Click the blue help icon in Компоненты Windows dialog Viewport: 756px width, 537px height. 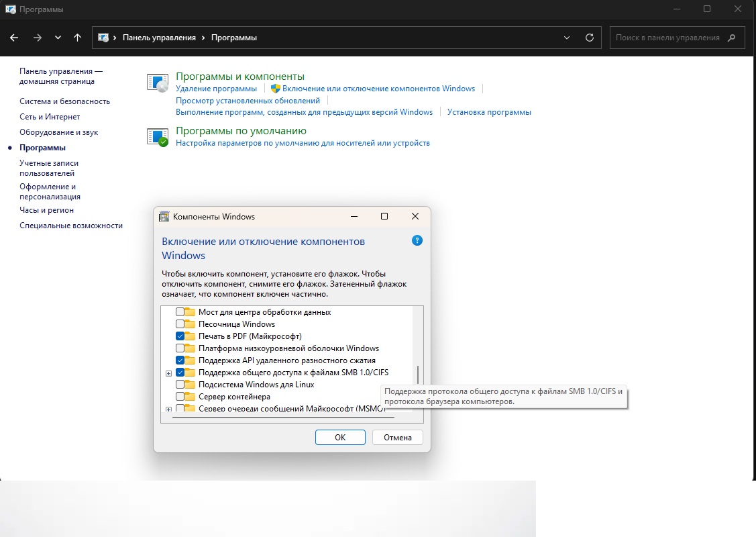[417, 240]
